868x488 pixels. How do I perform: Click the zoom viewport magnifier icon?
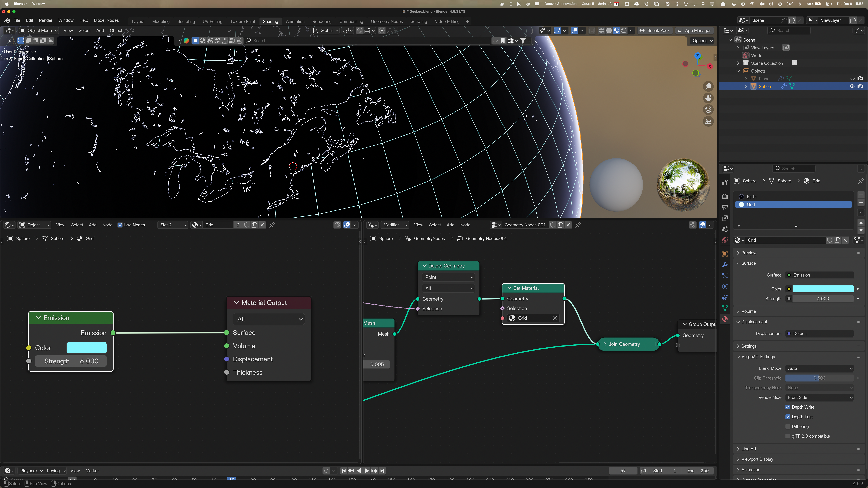tap(708, 86)
